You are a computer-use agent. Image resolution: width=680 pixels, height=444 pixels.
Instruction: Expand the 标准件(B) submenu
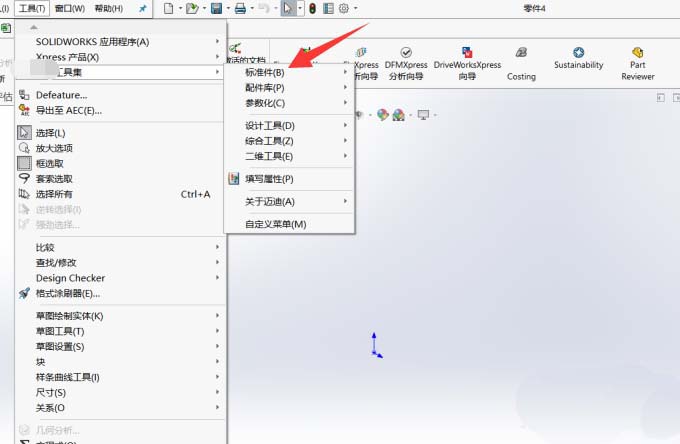point(289,72)
